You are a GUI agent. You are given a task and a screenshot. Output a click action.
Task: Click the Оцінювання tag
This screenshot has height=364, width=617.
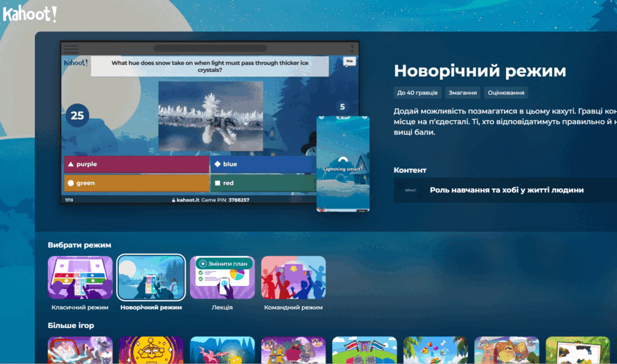click(505, 92)
